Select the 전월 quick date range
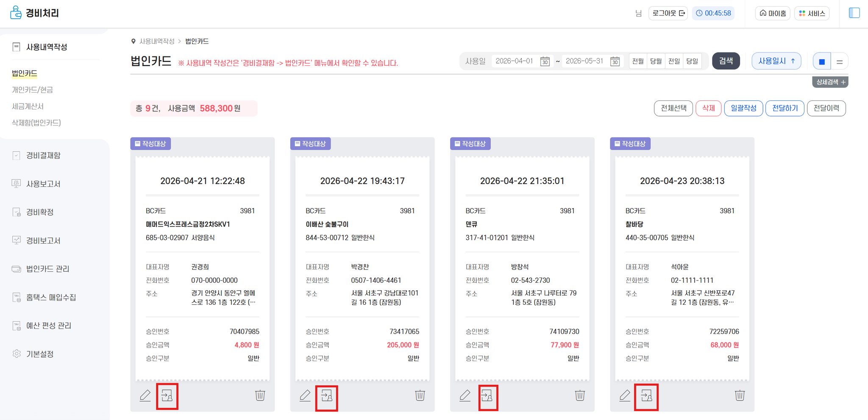The width and height of the screenshot is (868, 420). click(x=638, y=61)
